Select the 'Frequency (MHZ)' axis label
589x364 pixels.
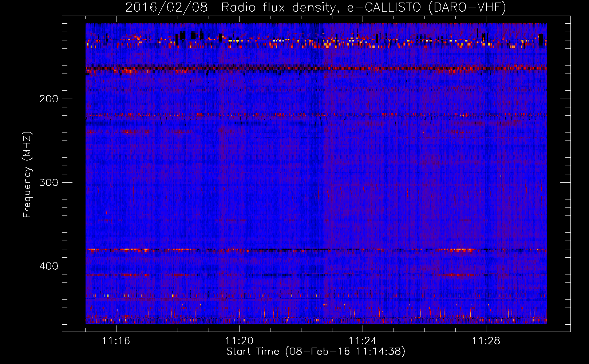pos(27,174)
